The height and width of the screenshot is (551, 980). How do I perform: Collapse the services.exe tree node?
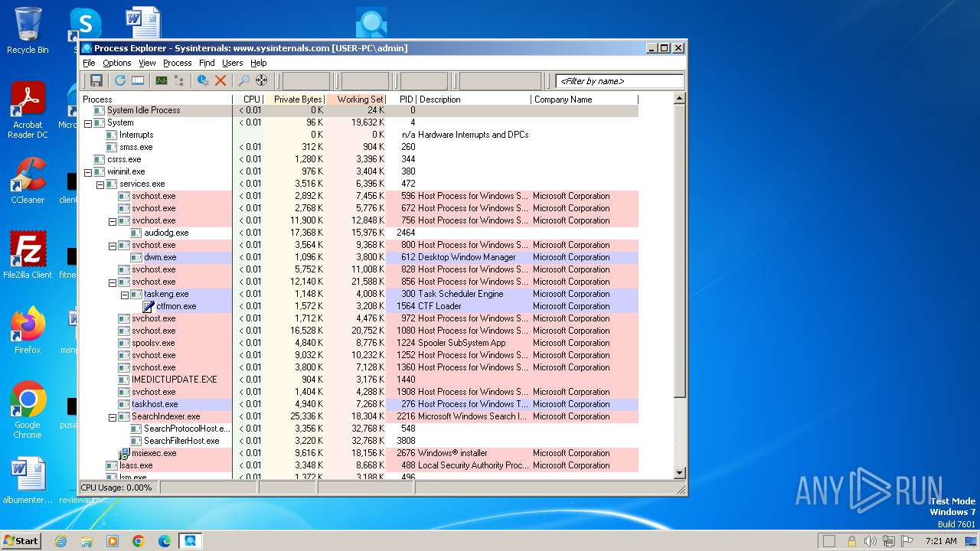point(100,184)
